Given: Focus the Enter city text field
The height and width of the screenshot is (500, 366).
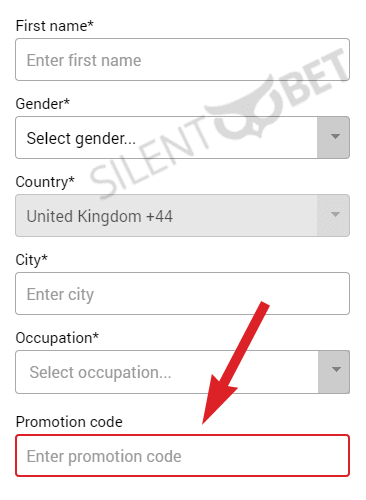Looking at the screenshot, I should [x=182, y=293].
